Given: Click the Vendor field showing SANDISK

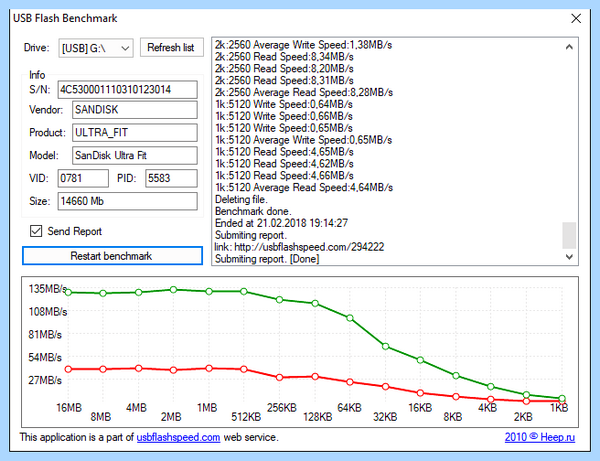Looking at the screenshot, I should click(x=135, y=110).
